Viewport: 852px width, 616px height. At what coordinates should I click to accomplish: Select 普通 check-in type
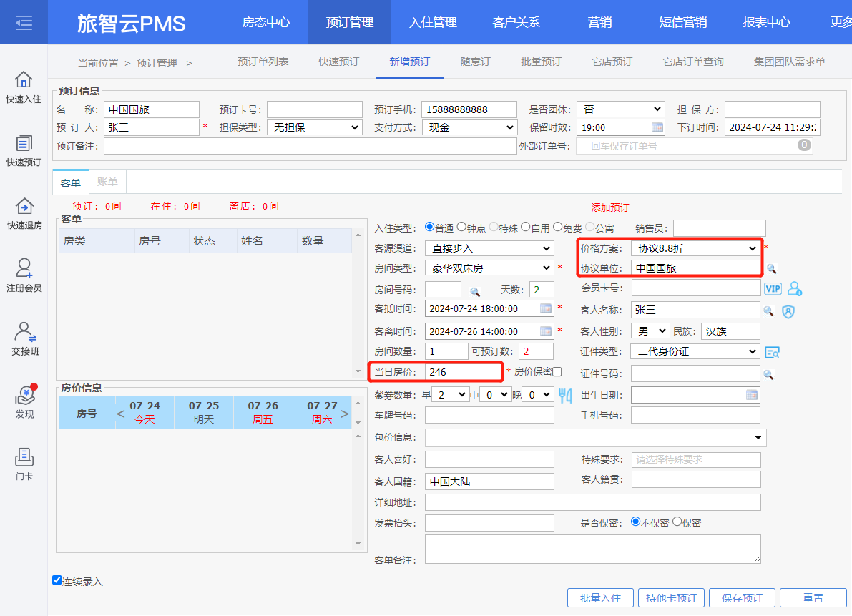pos(430,227)
